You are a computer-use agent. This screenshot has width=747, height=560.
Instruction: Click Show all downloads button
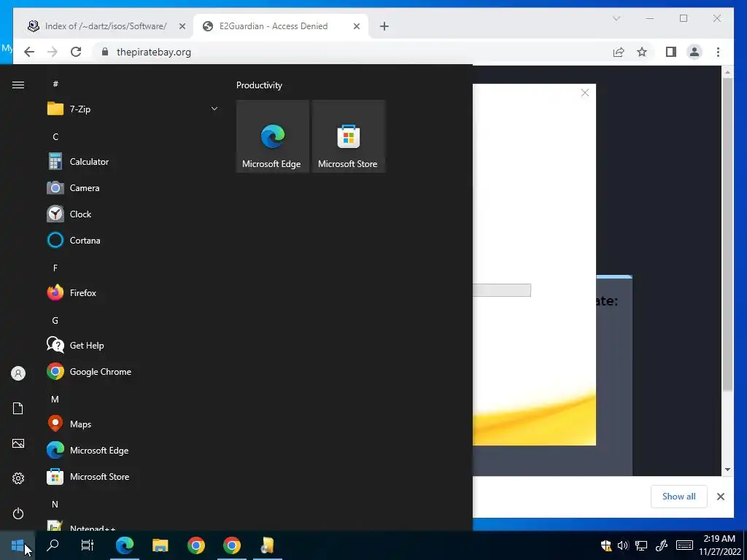pos(679,497)
